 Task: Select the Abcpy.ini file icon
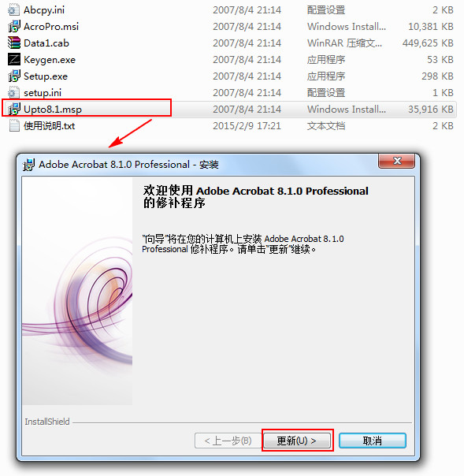coord(14,10)
